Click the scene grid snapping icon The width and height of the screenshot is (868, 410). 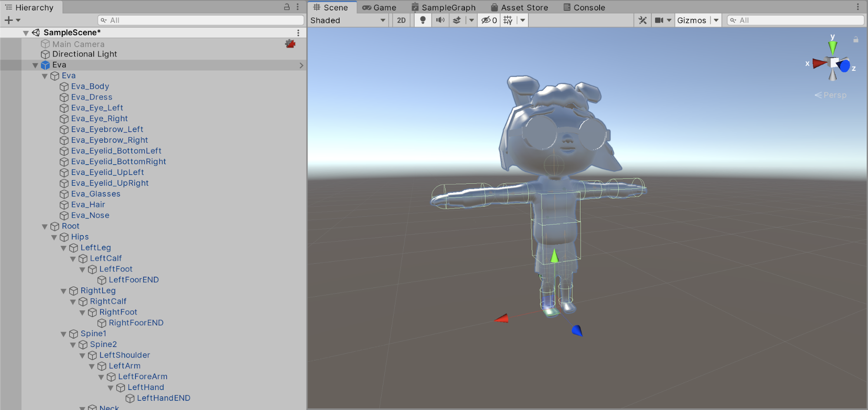click(x=508, y=20)
